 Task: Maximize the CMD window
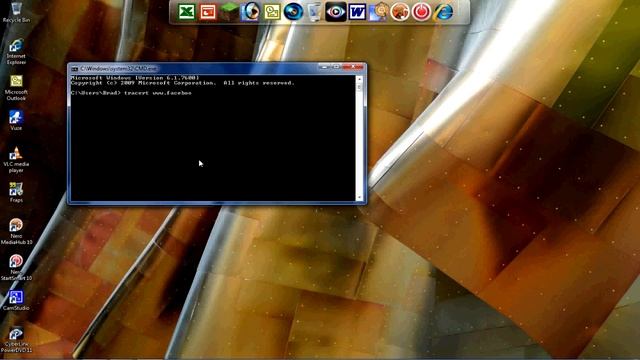coord(336,67)
